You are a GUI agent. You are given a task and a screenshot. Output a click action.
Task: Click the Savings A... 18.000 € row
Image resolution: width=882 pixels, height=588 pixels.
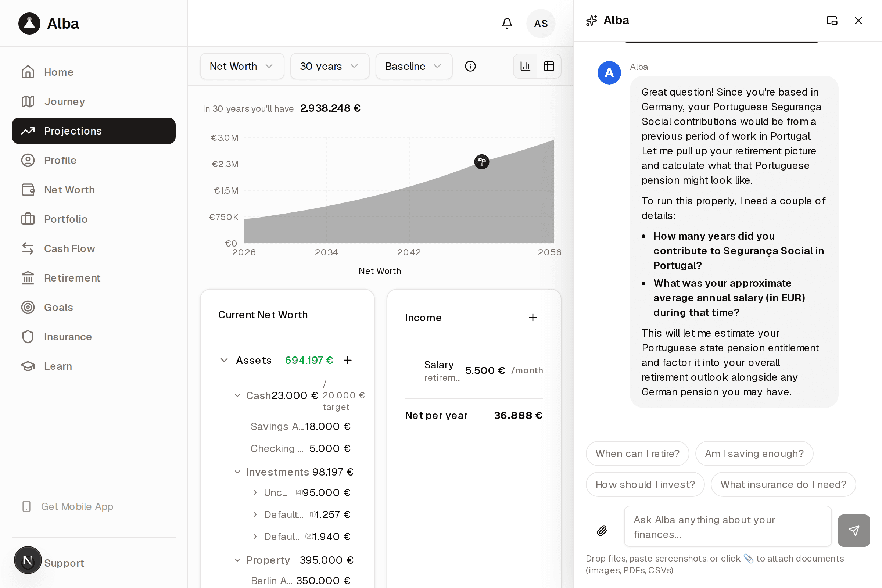300,426
